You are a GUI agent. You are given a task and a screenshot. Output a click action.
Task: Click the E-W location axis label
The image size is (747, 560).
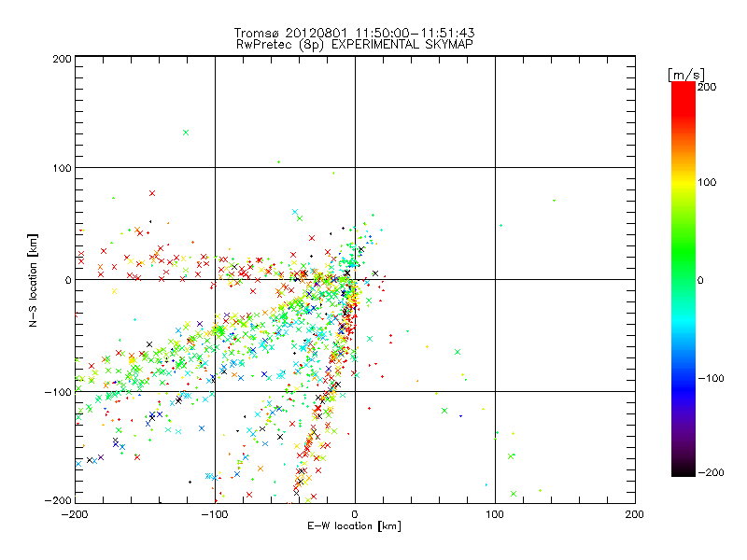(x=354, y=526)
